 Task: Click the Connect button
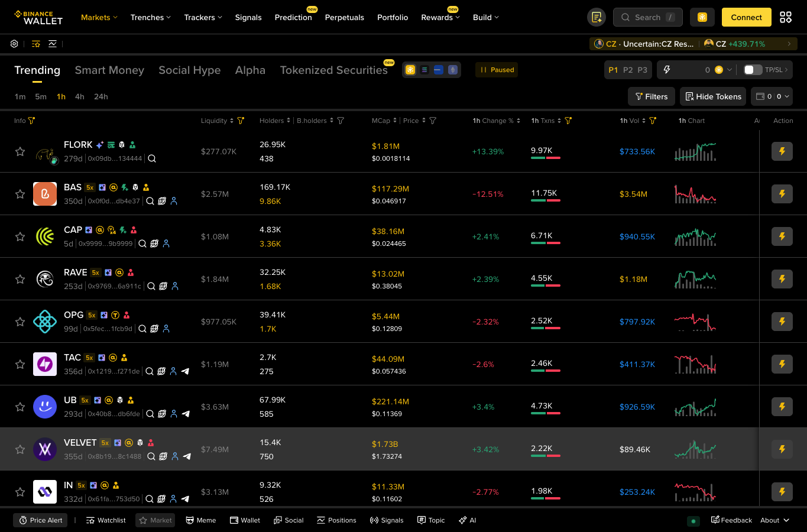coord(747,17)
